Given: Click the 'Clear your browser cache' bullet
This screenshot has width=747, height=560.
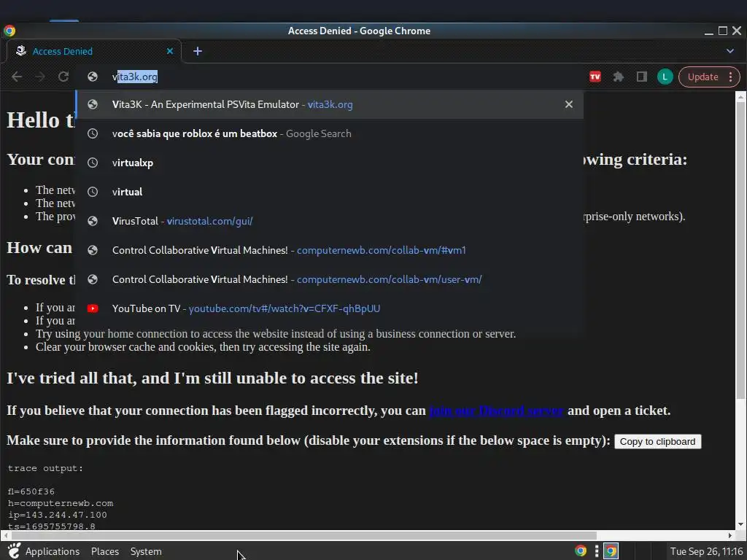Looking at the screenshot, I should [203, 346].
